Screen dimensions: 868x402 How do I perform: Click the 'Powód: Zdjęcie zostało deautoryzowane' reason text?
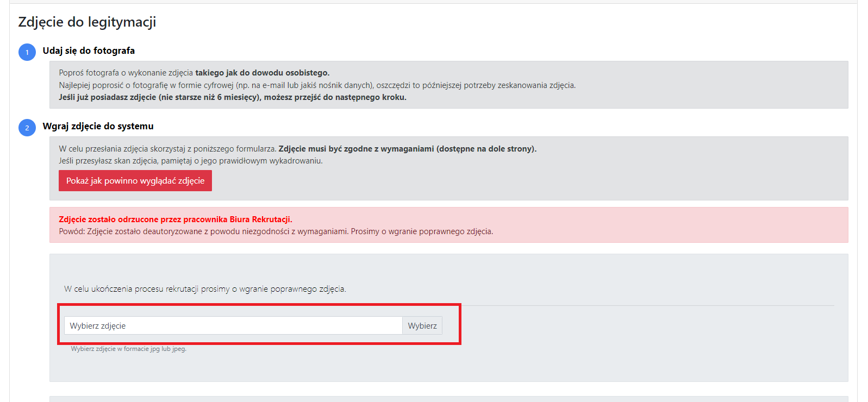pyautogui.click(x=276, y=231)
